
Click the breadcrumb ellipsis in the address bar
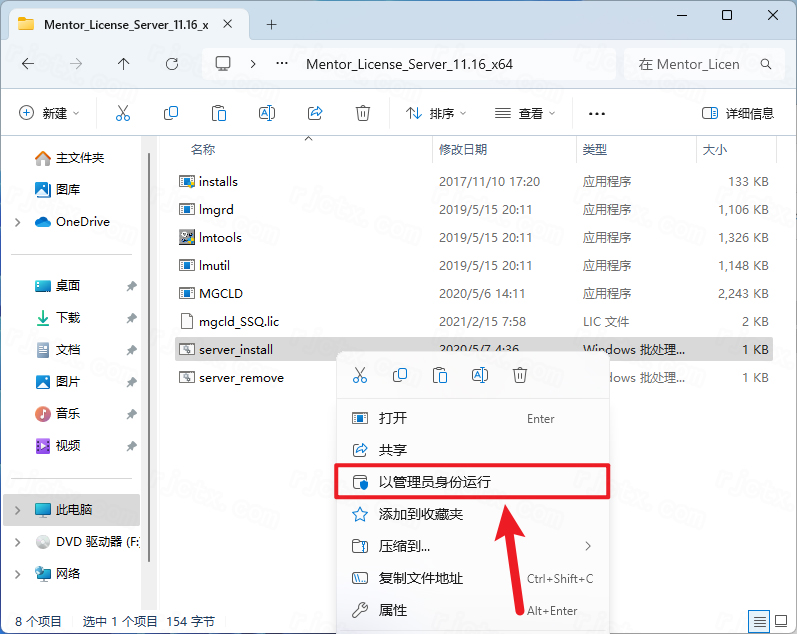tap(282, 64)
